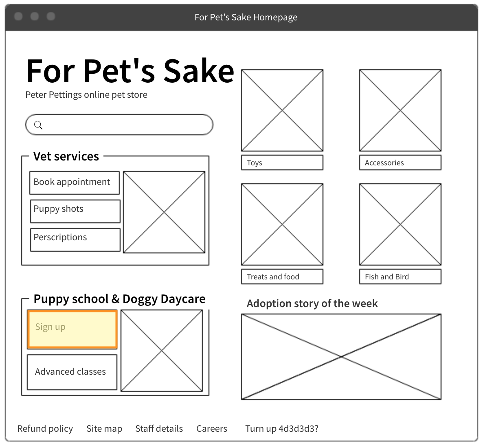Click the image above Toys
Image resolution: width=483 pixels, height=448 pixels.
tap(282, 110)
